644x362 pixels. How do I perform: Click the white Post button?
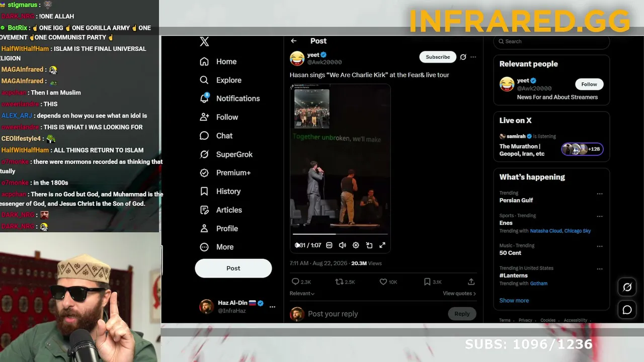coord(233,268)
